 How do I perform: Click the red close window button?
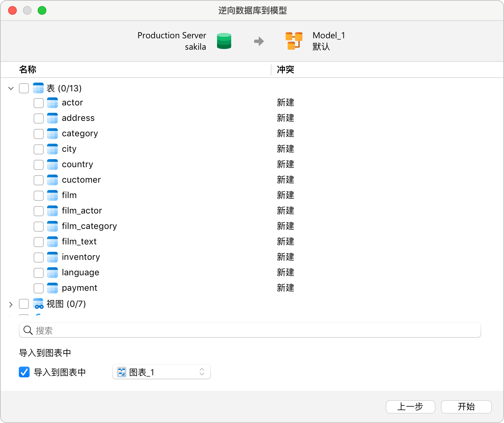tap(12, 10)
